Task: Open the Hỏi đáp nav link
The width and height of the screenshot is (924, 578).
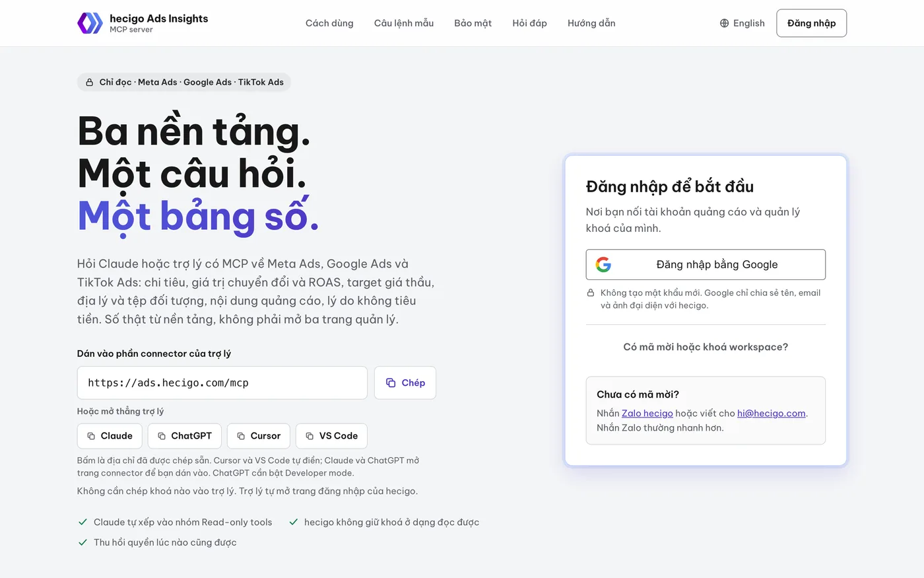Action: tap(530, 23)
